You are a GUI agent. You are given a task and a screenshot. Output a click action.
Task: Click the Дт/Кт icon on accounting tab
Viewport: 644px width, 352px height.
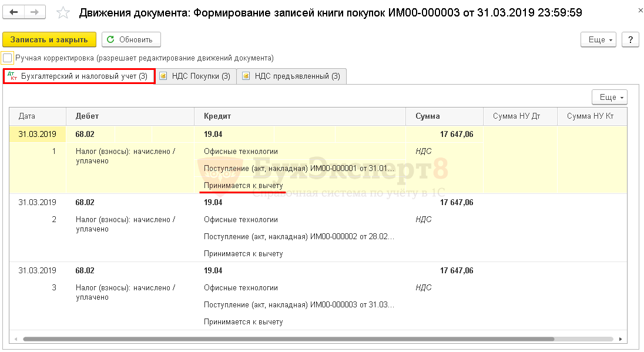point(12,76)
